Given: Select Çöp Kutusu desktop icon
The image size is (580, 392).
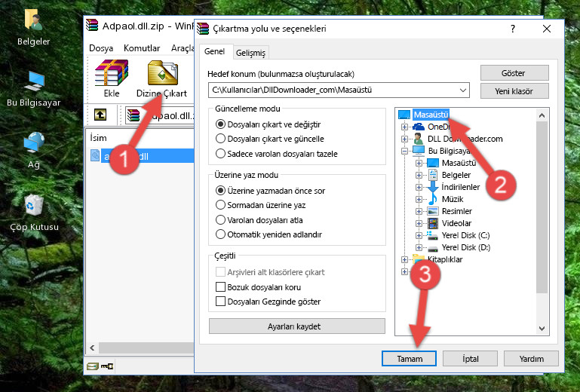Looking at the screenshot, I should (x=34, y=213).
